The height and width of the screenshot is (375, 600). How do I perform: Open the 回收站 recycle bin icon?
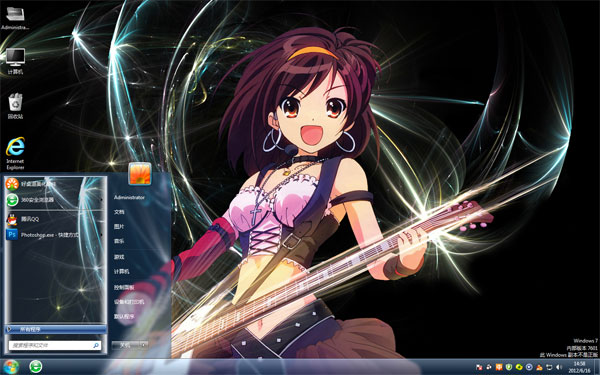point(15,106)
